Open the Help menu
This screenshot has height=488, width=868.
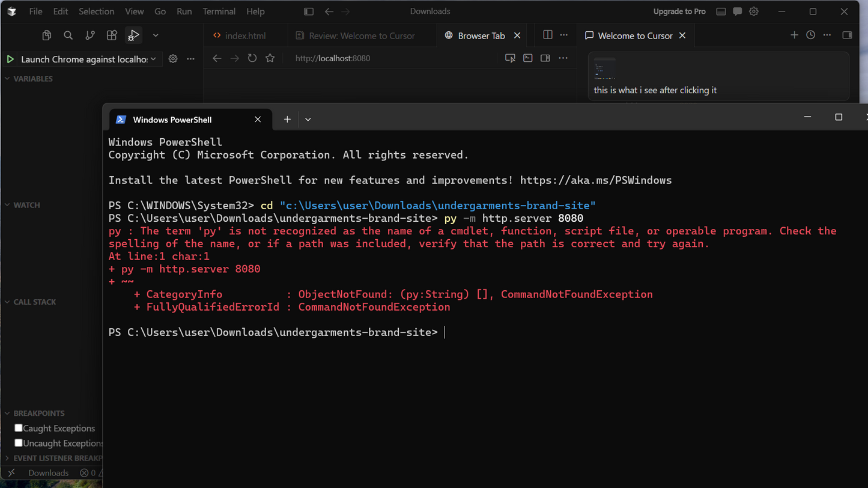click(255, 11)
